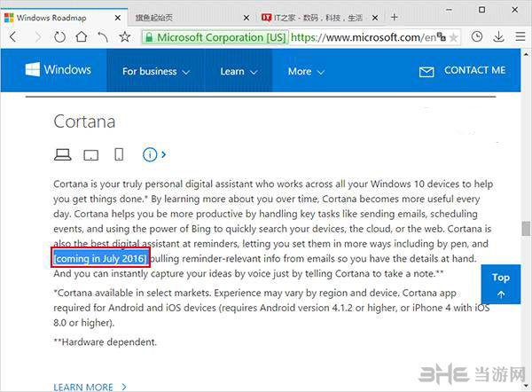Switch to the Windows Roadmap tab

pos(64,18)
